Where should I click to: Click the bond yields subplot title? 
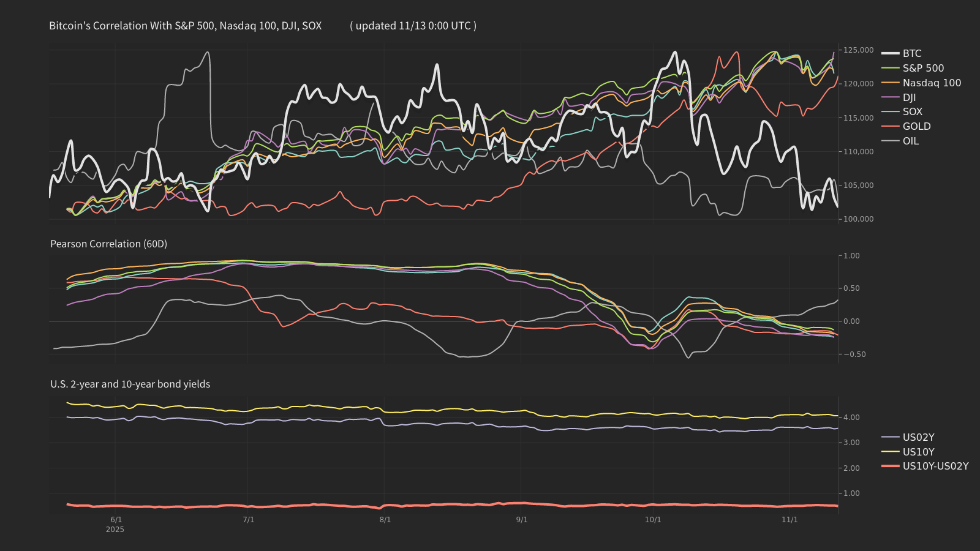click(130, 384)
